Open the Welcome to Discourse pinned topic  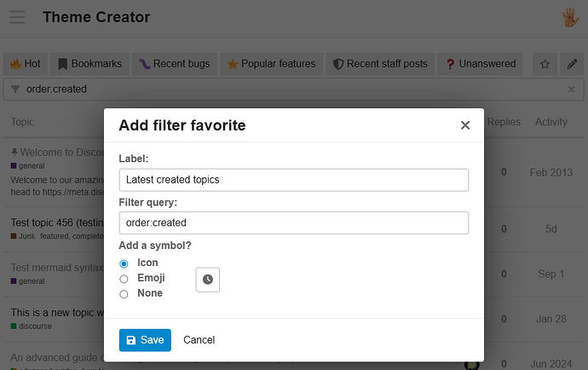click(x=62, y=153)
